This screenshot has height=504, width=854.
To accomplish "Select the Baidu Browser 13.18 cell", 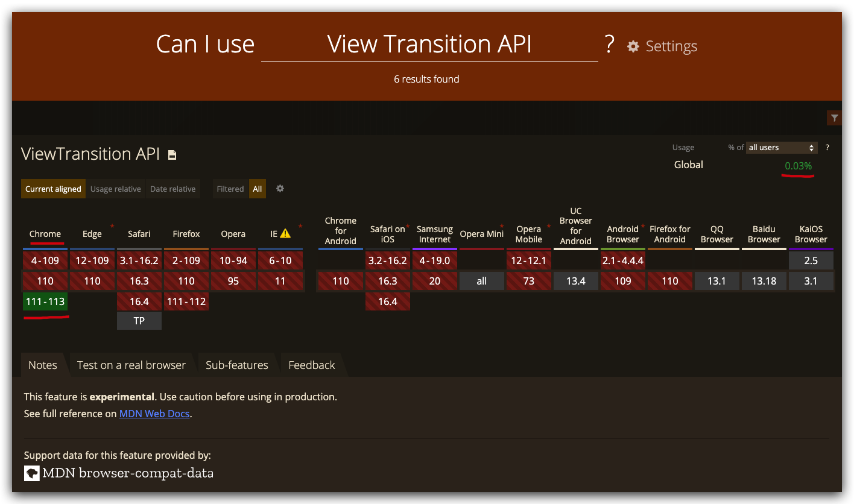I will [764, 281].
